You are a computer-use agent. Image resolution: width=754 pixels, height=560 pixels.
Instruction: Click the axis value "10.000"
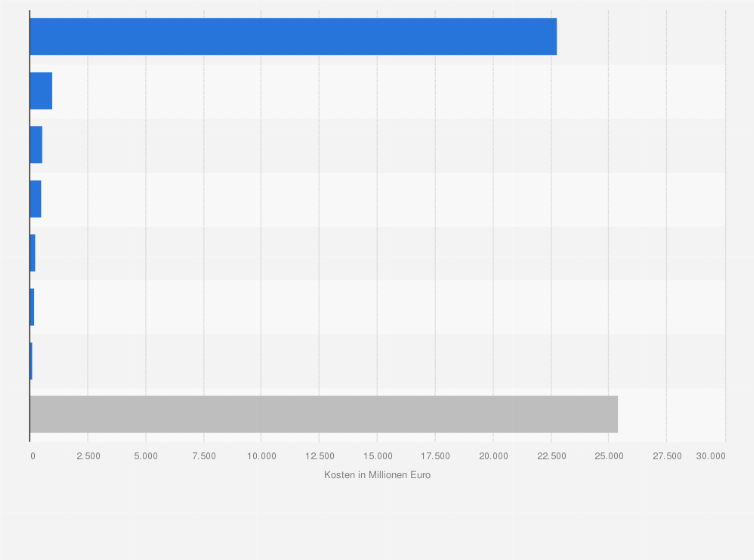point(262,456)
